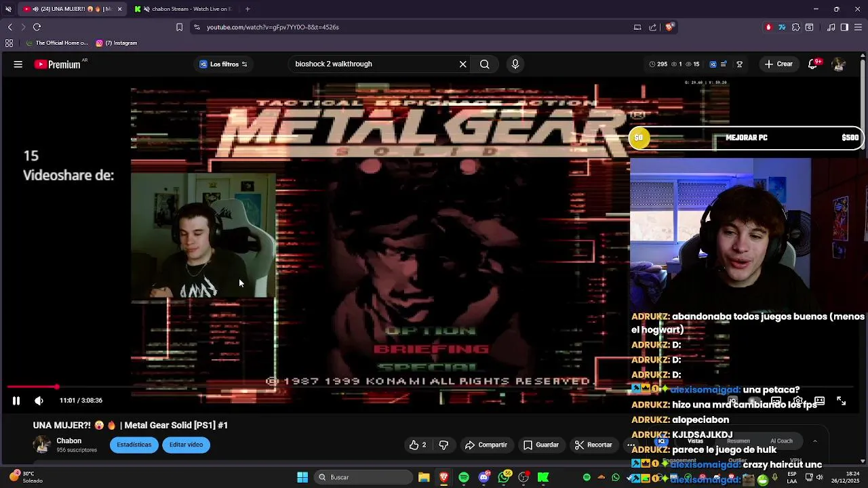Mute the video volume
The image size is (868, 488).
(39, 401)
